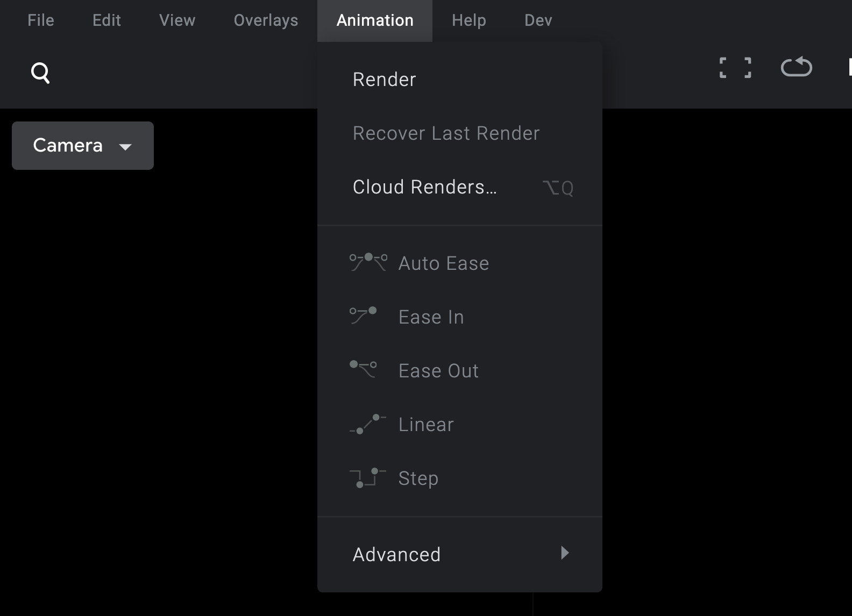The image size is (852, 616).
Task: Choose Render from the Animation menu
Action: 384,80
